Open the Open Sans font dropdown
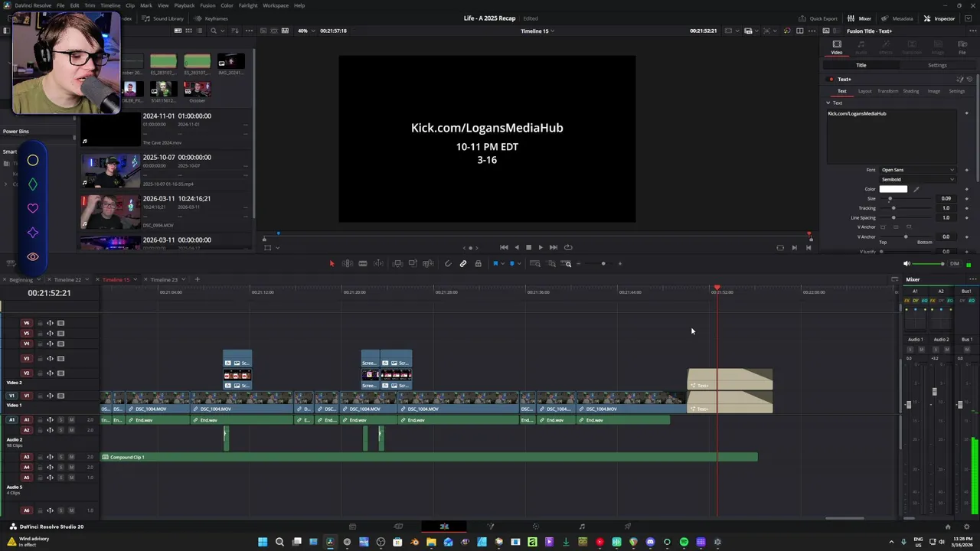This screenshot has width=980, height=551. (917, 170)
